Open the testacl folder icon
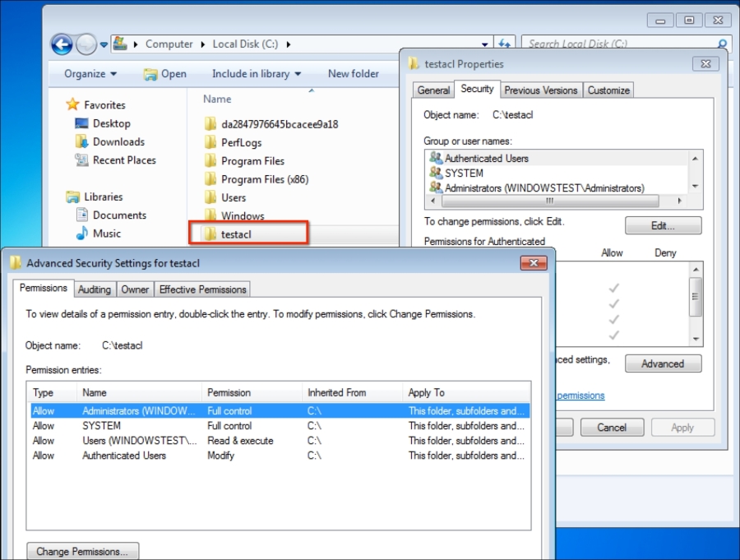The image size is (740, 560). click(x=210, y=234)
